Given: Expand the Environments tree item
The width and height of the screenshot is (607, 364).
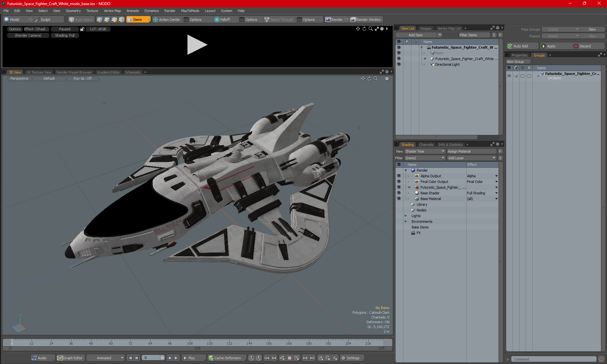Looking at the screenshot, I should click(x=405, y=221).
